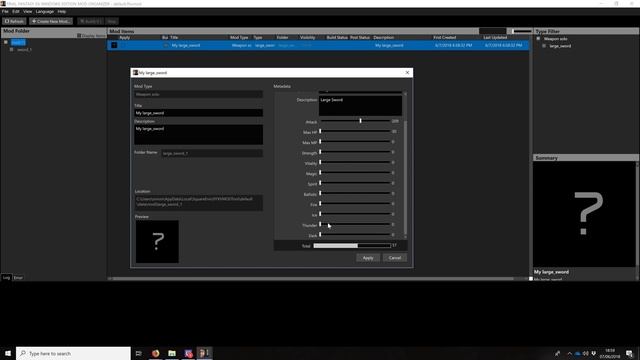This screenshot has height=360, width=640.
Task: Toggle the Weapon solo checkbox in Type Filter
Action: (x=538, y=39)
